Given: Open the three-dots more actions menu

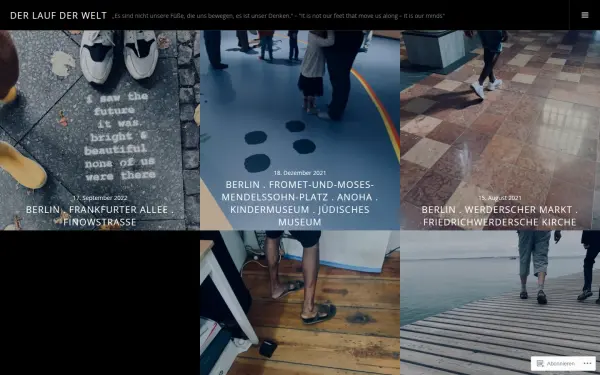Looking at the screenshot, I should click(x=587, y=364).
